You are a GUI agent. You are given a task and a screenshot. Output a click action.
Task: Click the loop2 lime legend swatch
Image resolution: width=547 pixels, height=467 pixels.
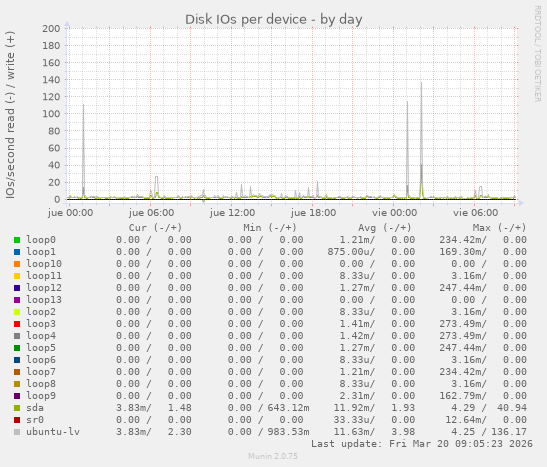pos(17,312)
